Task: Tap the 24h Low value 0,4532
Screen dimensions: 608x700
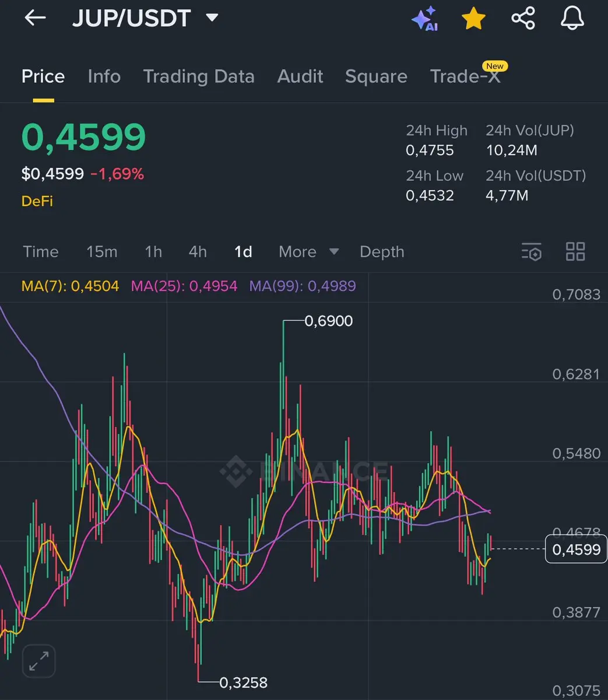Action: [430, 195]
